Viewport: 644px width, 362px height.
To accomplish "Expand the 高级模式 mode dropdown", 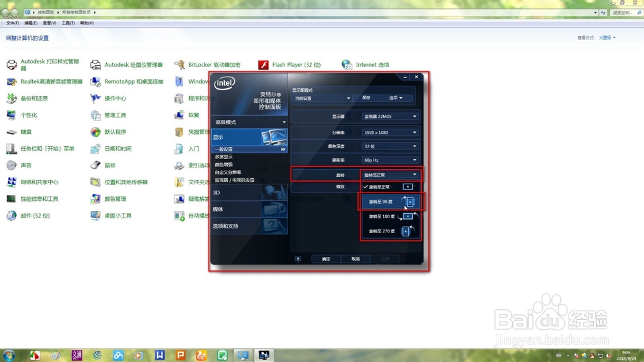I will pos(249,122).
